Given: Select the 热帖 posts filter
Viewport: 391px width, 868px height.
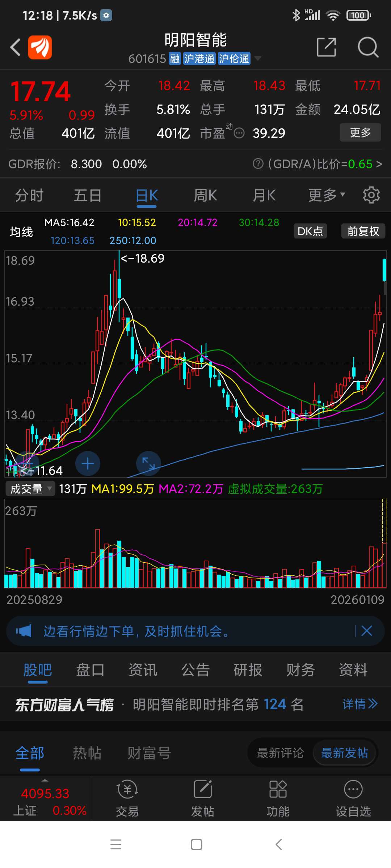Looking at the screenshot, I should tap(87, 753).
